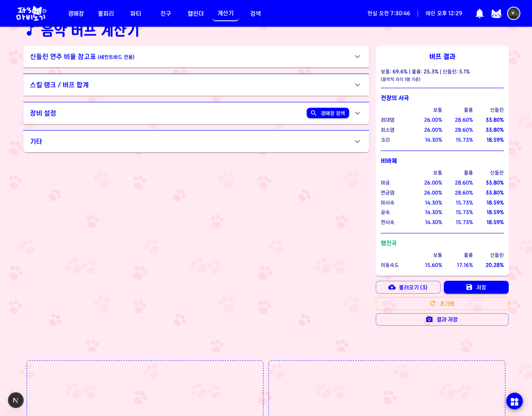Expand the 기타 panel
The image size is (532, 416).
pos(196,141)
